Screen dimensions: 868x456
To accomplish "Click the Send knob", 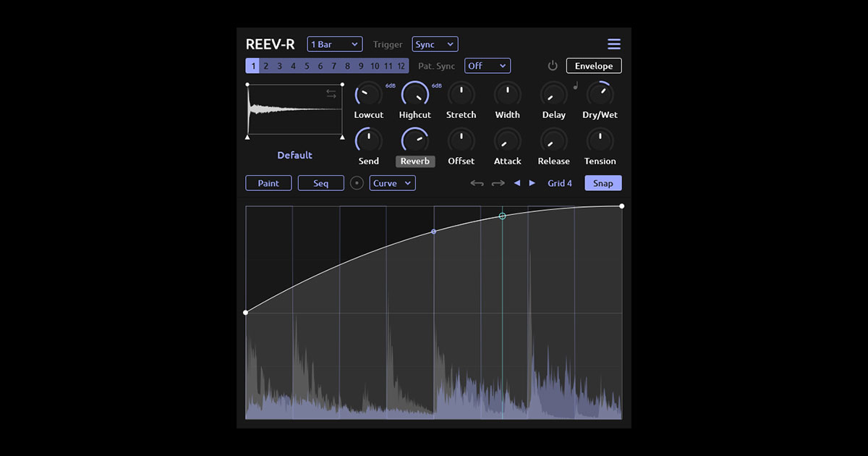I will pos(369,140).
